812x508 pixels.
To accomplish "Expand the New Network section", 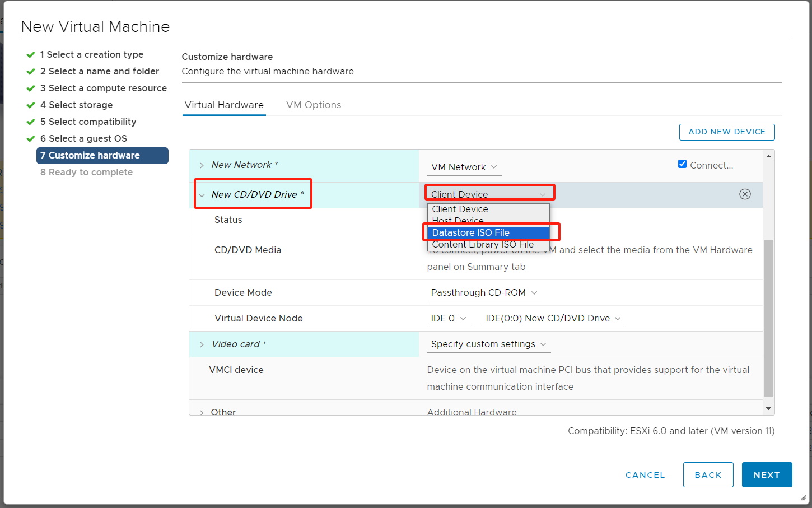I will pos(202,165).
